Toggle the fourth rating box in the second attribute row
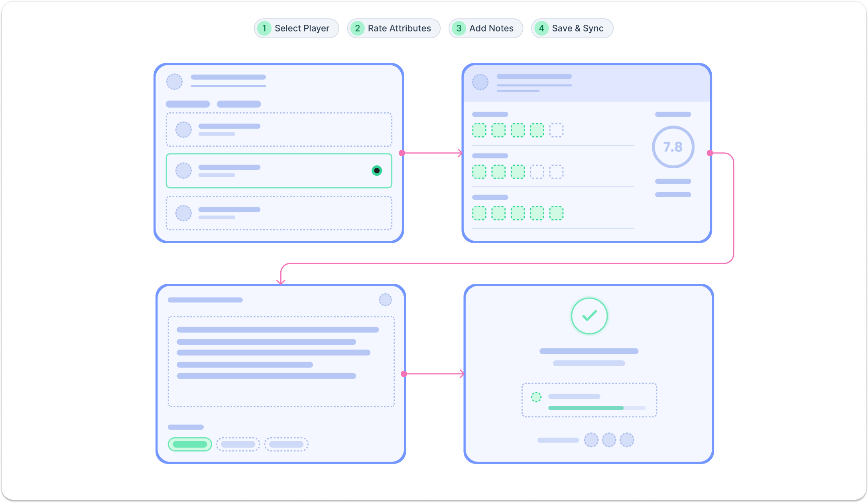Screen dimensions: 868x503 [x=537, y=172]
